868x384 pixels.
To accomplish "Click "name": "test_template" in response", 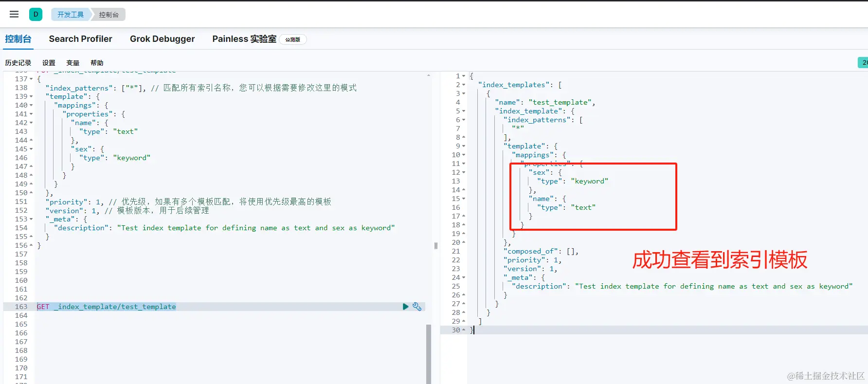I will [x=545, y=102].
